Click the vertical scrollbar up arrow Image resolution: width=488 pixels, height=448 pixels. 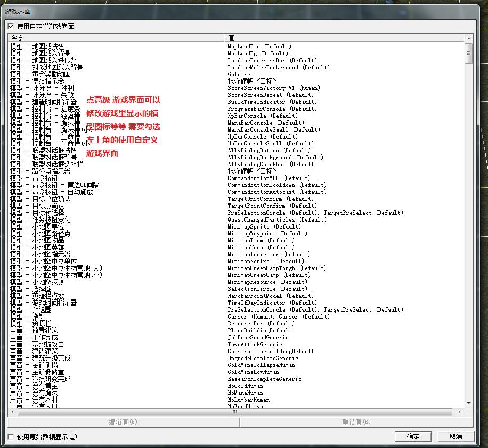point(469,38)
